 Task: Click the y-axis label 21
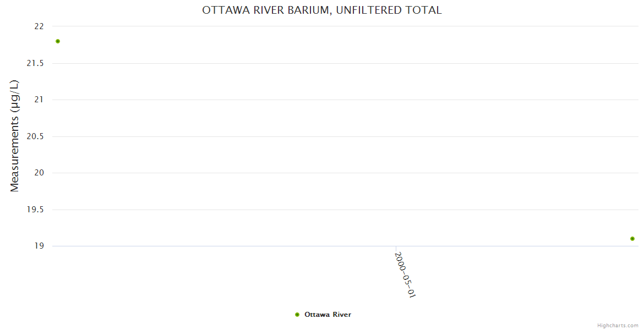[x=39, y=100]
